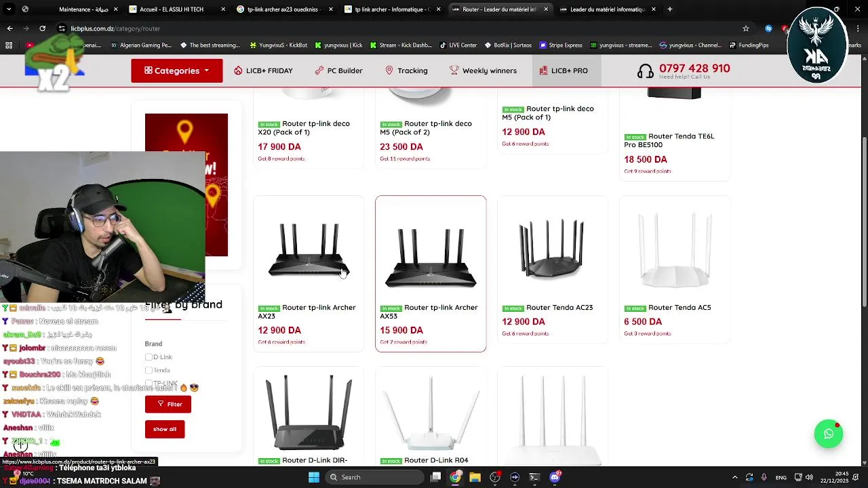Screen dimensions: 868x488
Task: Open the Discord icon in the taskbar
Action: (x=555, y=477)
